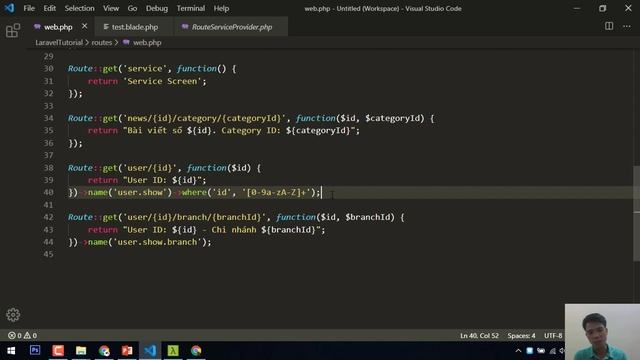The image size is (640, 360).
Task: Click the $categoryId parameter on line 34
Action: 394,118
